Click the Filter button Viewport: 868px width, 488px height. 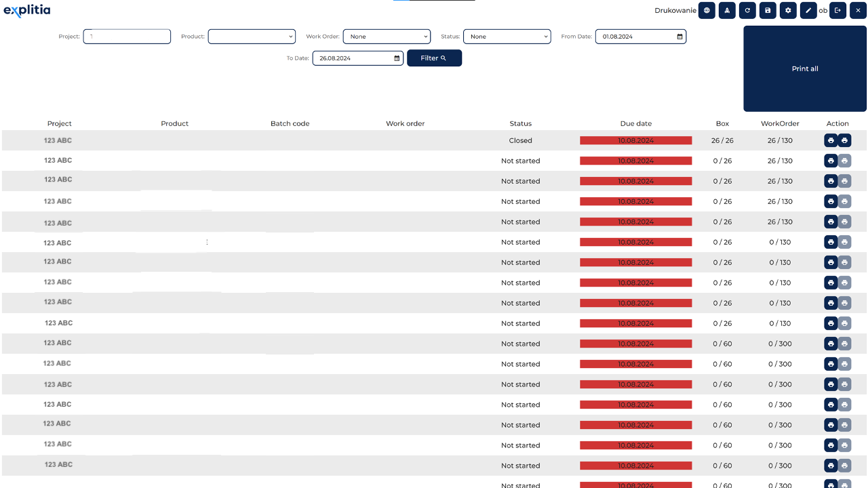coord(434,58)
